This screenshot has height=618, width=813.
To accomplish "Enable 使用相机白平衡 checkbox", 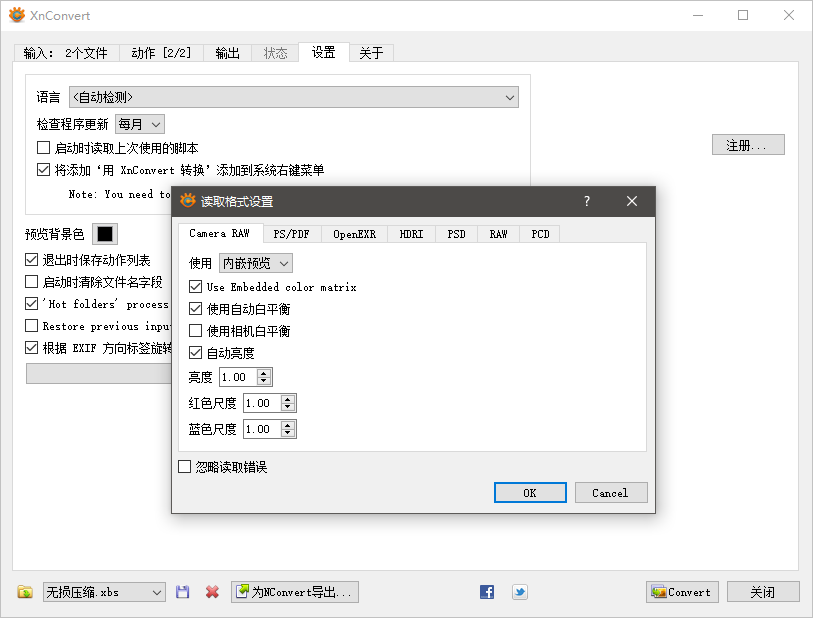I will (x=195, y=330).
